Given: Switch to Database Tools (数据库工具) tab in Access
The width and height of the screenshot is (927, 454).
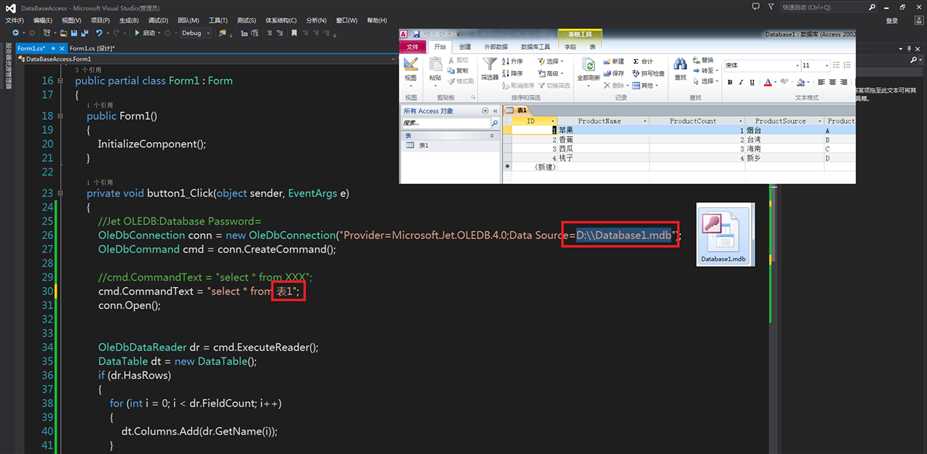Looking at the screenshot, I should (x=536, y=47).
